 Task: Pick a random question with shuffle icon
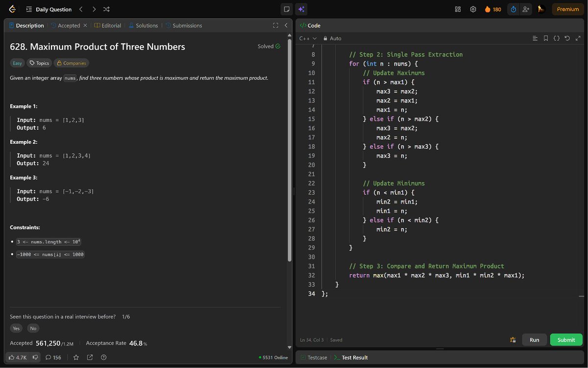pos(106,9)
